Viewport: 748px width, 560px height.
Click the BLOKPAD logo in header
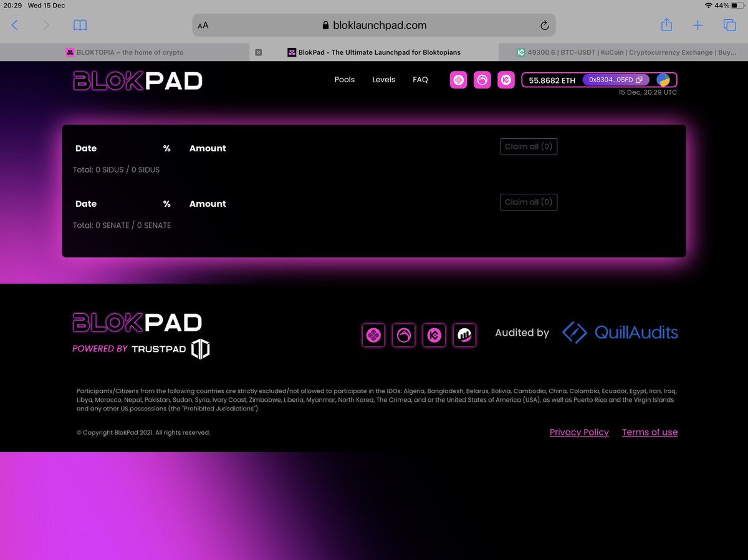(x=138, y=80)
